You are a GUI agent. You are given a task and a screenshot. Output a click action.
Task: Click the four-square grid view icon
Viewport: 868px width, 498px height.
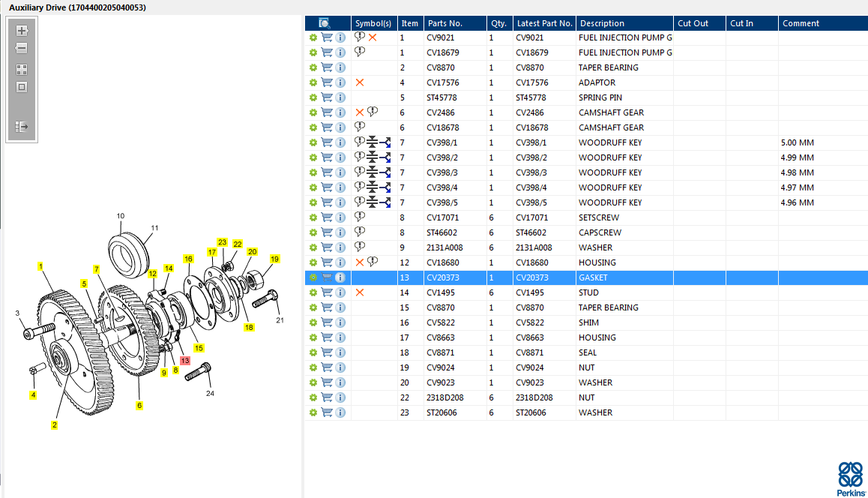coord(22,69)
